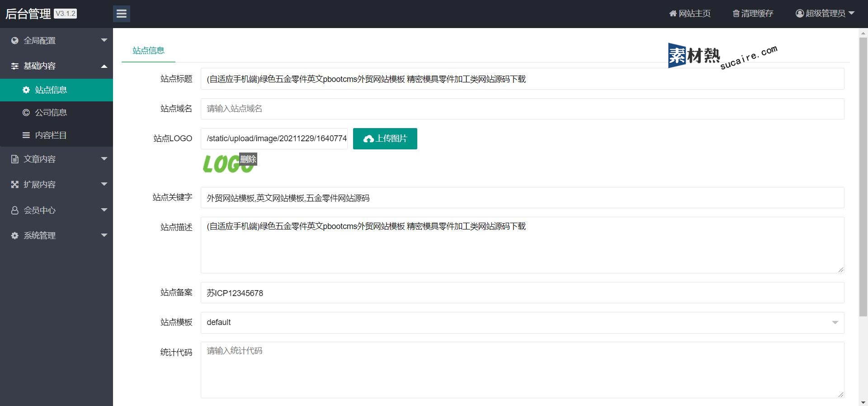Click the 后台管理 title

click(x=28, y=14)
